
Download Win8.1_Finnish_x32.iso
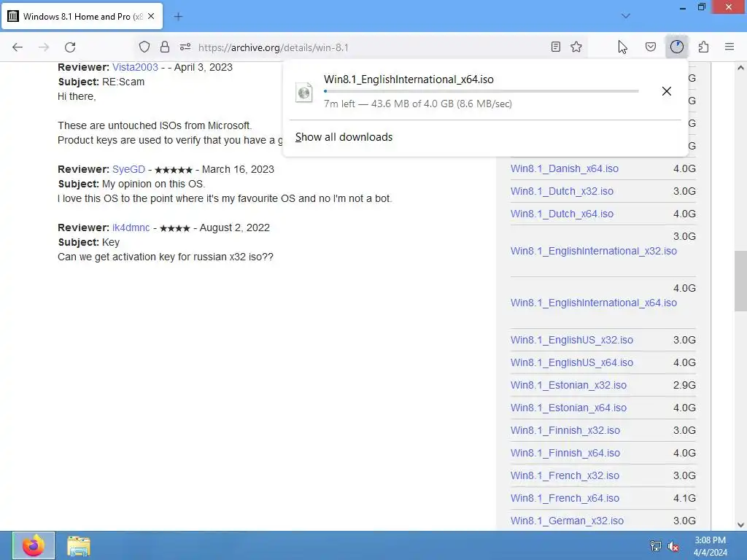pyautogui.click(x=565, y=430)
